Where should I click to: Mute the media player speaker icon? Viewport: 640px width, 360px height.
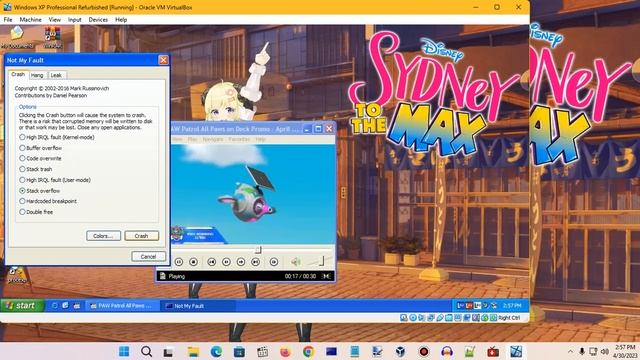(x=296, y=262)
